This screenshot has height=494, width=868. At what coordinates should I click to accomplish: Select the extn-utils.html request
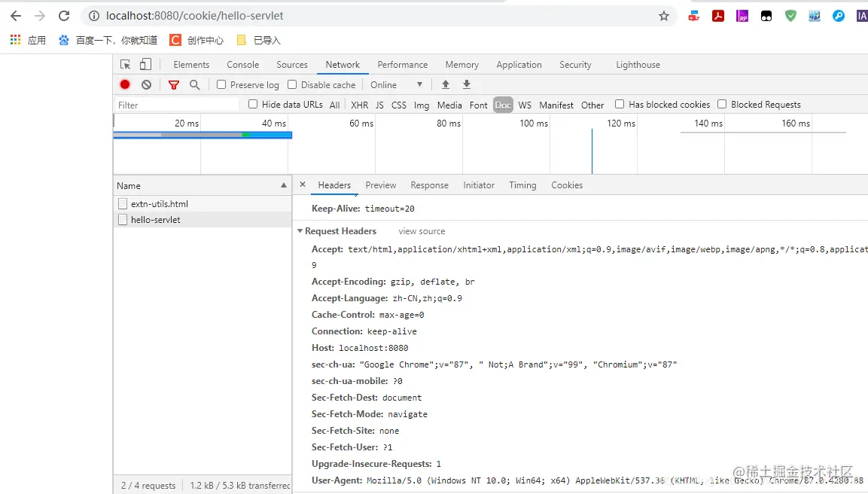point(203,204)
